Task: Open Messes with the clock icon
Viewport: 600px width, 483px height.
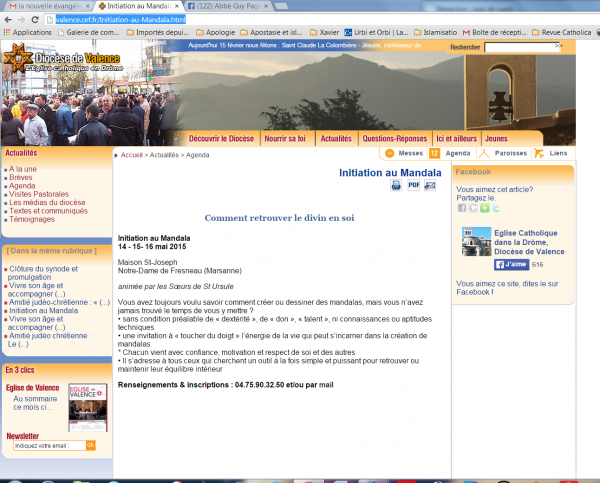Action: coord(390,153)
